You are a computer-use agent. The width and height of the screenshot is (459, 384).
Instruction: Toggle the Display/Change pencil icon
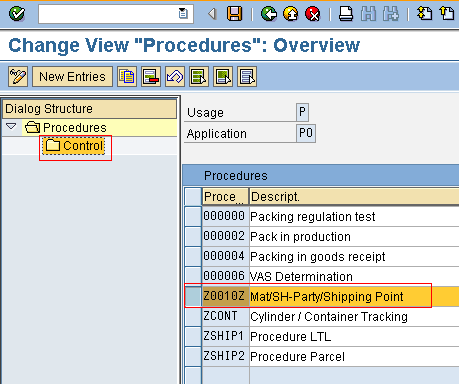18,77
